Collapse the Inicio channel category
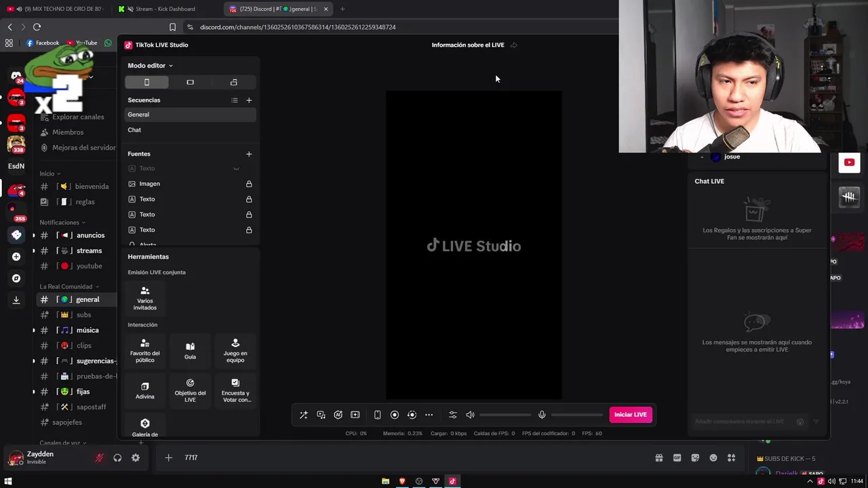Viewport: 868px width, 488px height. [50, 174]
